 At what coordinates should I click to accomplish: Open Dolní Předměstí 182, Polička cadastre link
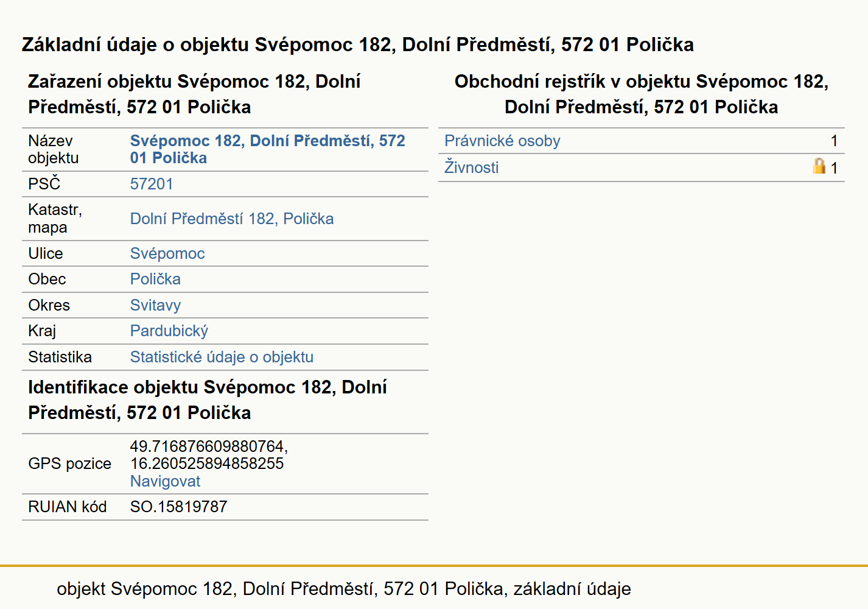click(x=232, y=219)
